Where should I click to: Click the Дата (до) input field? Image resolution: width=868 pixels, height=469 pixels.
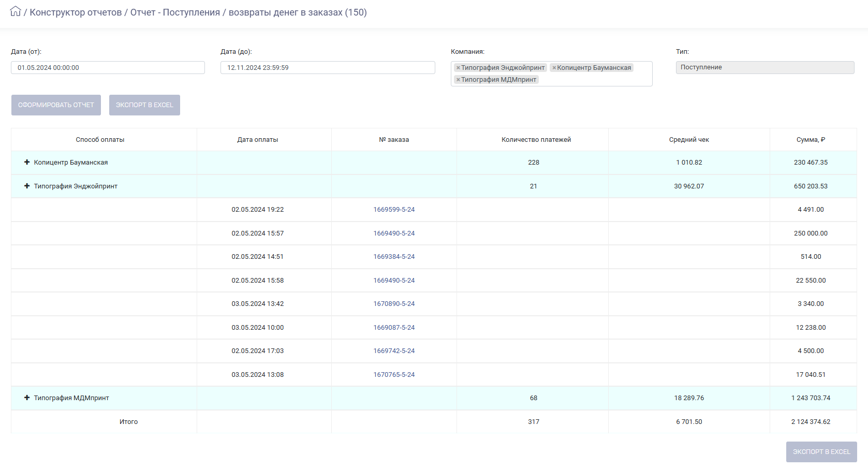328,67
